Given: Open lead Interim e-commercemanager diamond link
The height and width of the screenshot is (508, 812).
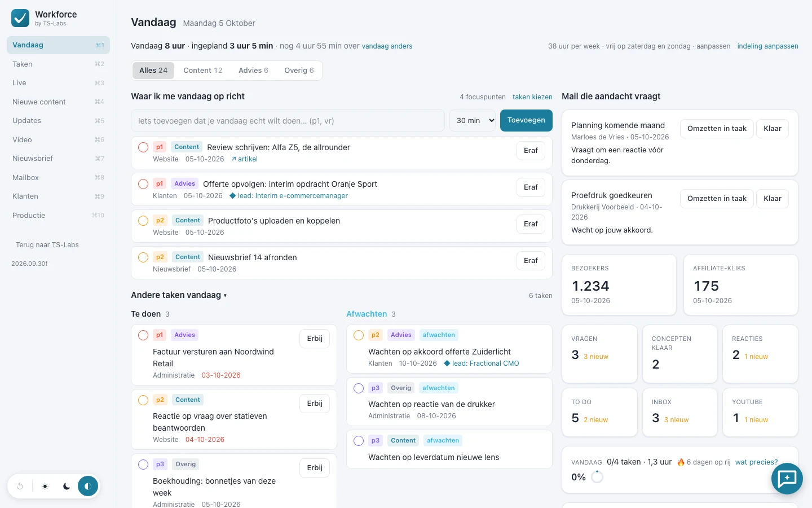Looking at the screenshot, I should (289, 196).
